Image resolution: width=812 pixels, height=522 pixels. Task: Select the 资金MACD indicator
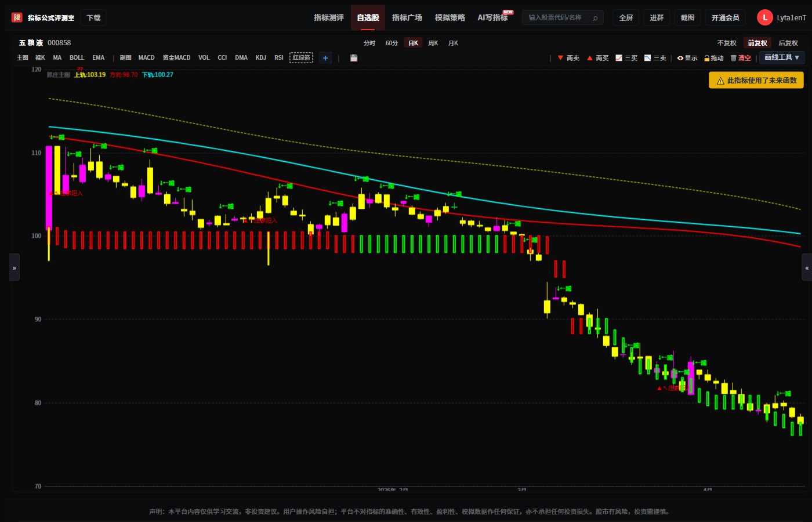point(176,57)
